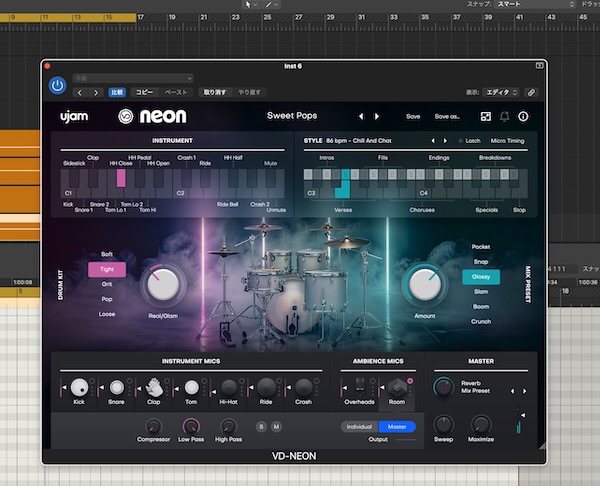
Task: Select the Pocket mix preset
Action: [x=481, y=247]
